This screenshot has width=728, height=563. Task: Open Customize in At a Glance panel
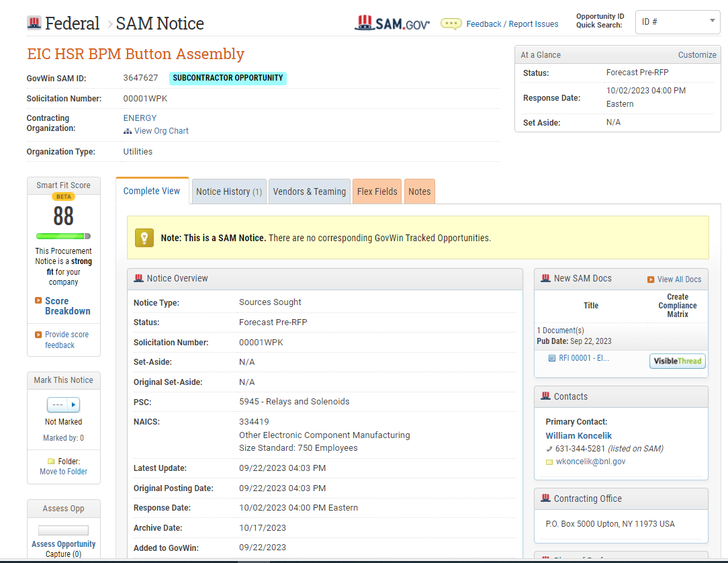coord(696,55)
